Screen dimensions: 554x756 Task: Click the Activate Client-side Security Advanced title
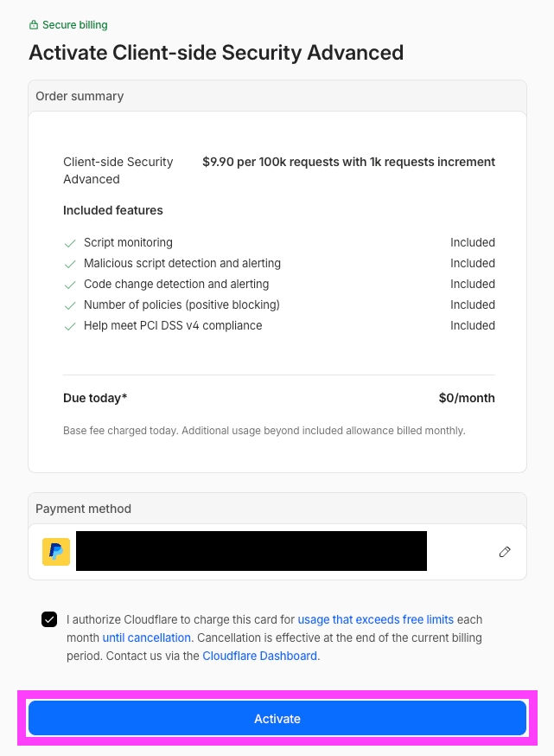[x=216, y=52]
